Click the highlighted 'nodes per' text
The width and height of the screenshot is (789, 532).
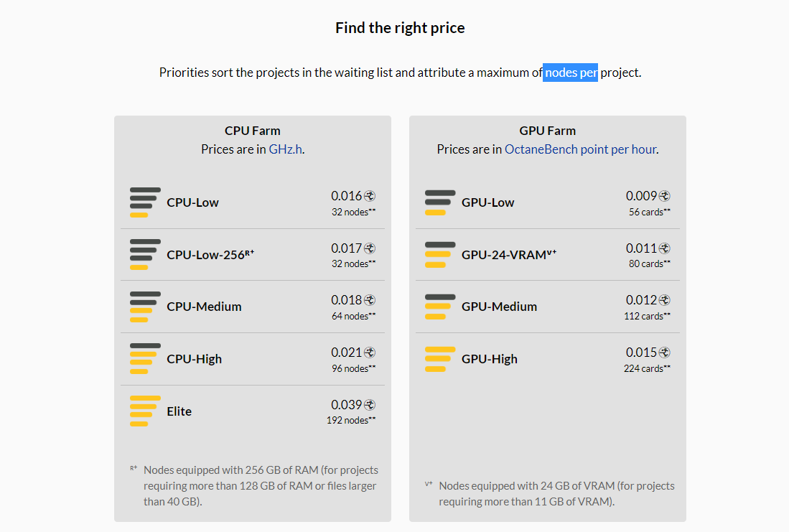(x=570, y=73)
